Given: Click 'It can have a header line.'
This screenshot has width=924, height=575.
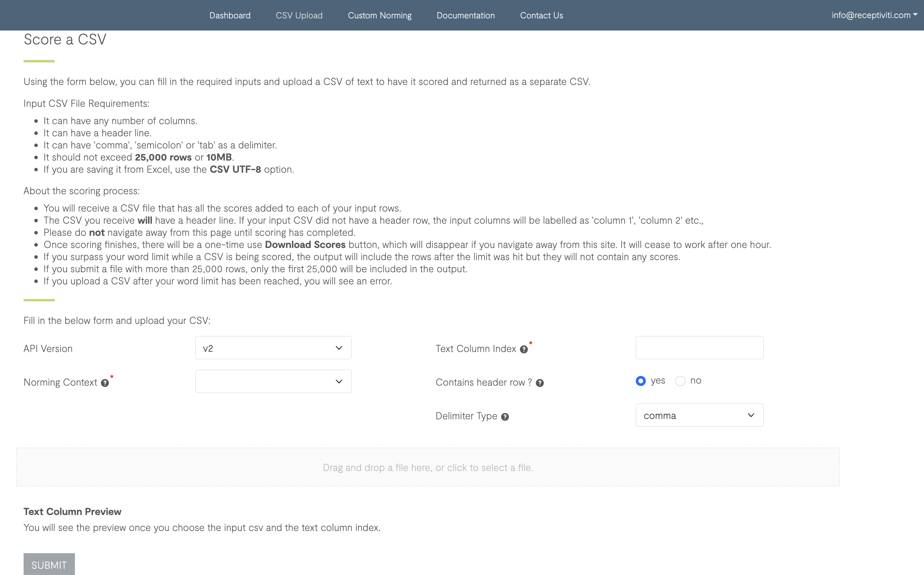Looking at the screenshot, I should [97, 133].
